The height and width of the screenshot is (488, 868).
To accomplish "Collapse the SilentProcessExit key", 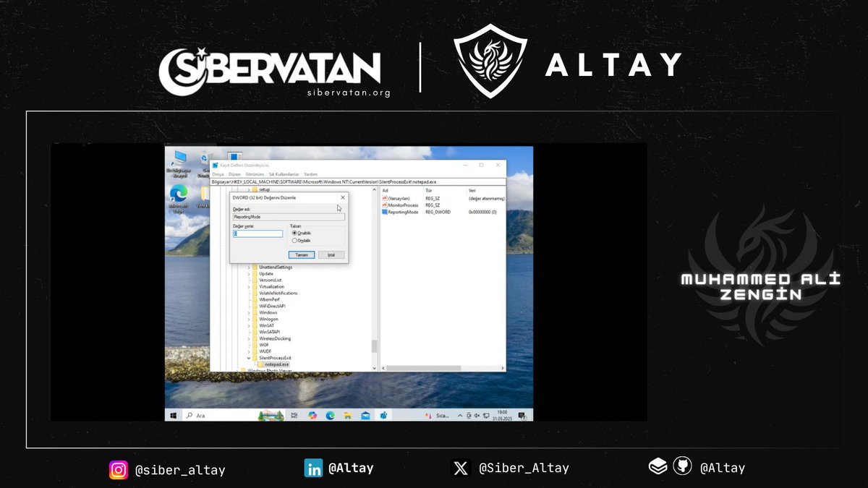I will (x=249, y=358).
